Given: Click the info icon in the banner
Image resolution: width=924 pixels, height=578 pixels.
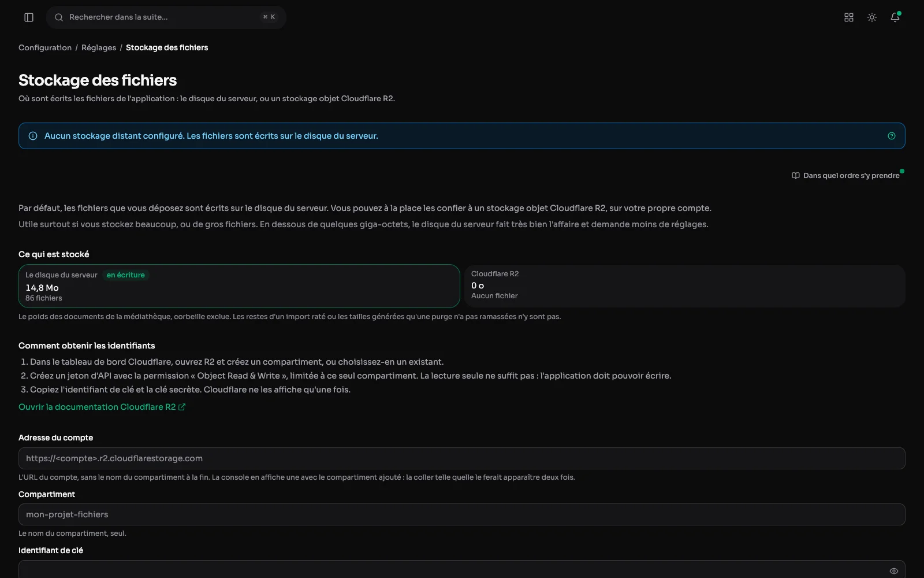Looking at the screenshot, I should tap(33, 136).
